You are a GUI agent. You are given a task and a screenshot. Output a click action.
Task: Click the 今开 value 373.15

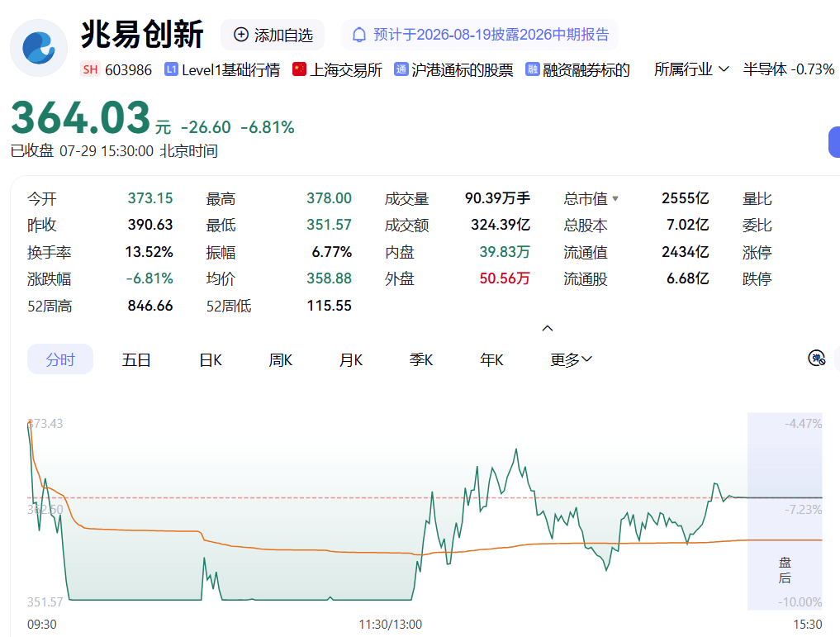pyautogui.click(x=150, y=198)
